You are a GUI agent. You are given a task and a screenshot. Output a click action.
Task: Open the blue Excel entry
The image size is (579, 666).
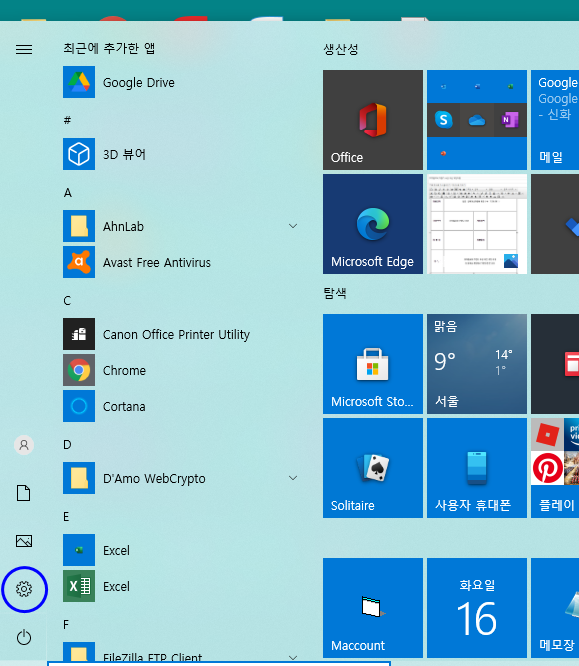(180, 550)
